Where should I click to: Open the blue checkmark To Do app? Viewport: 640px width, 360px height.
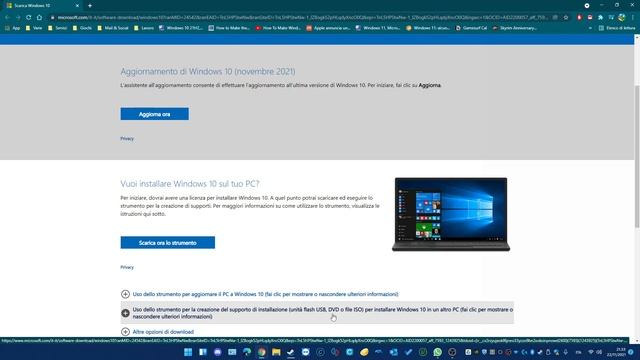coord(408,352)
